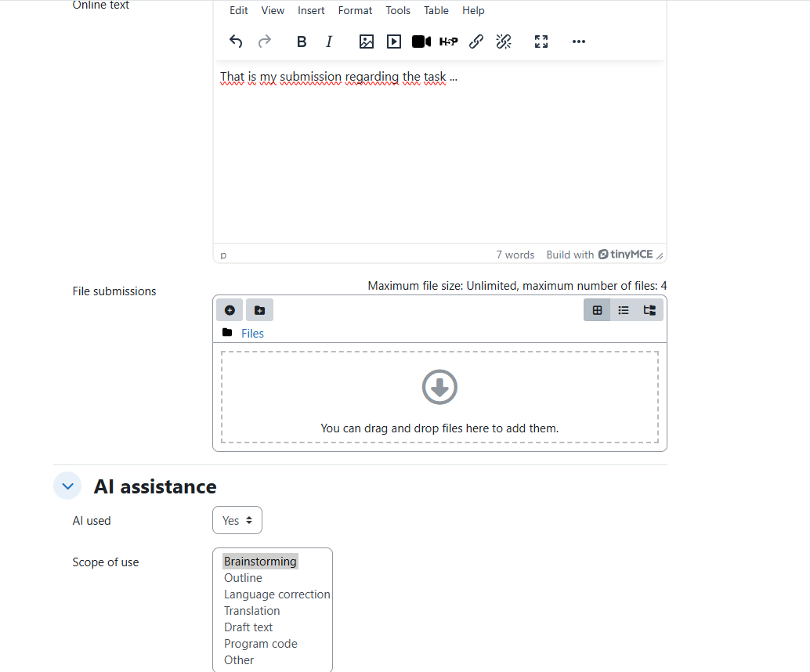Open the Help menu
The height and width of the screenshot is (672, 810).
[473, 10]
